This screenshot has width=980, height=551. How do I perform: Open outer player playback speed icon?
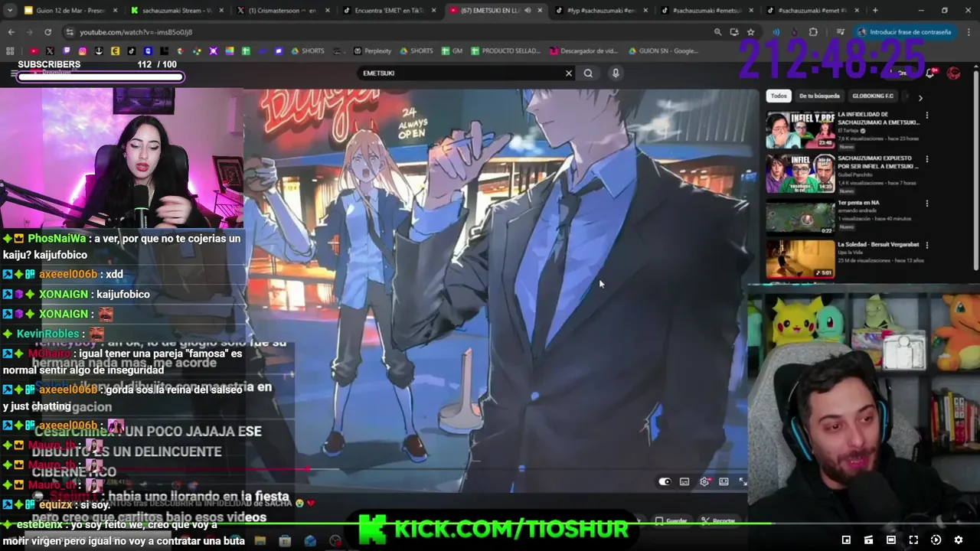(936, 540)
